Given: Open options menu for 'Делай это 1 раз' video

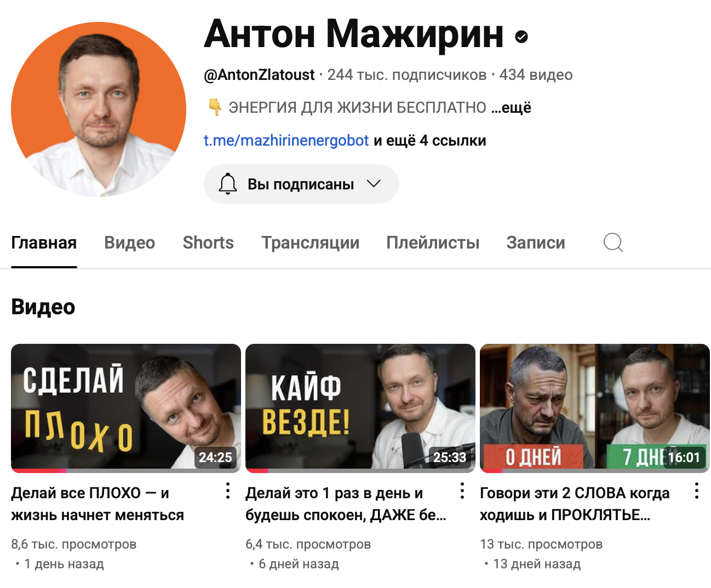Looking at the screenshot, I should coord(462,491).
